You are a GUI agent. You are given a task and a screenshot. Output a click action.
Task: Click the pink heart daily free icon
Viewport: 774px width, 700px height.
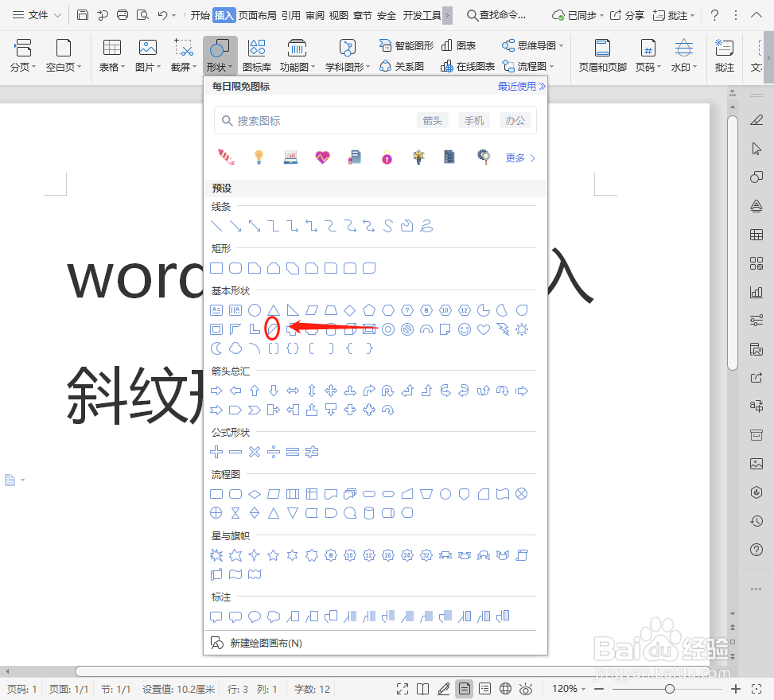point(322,157)
